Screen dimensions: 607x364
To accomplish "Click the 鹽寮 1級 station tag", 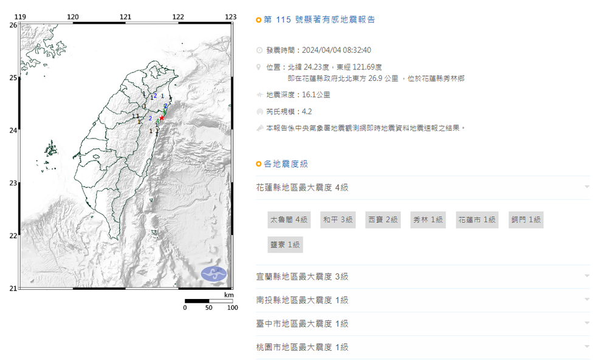I will coord(285,245).
